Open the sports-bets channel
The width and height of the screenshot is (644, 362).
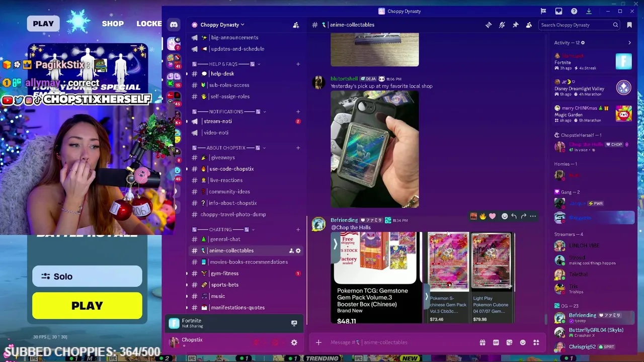point(246,285)
